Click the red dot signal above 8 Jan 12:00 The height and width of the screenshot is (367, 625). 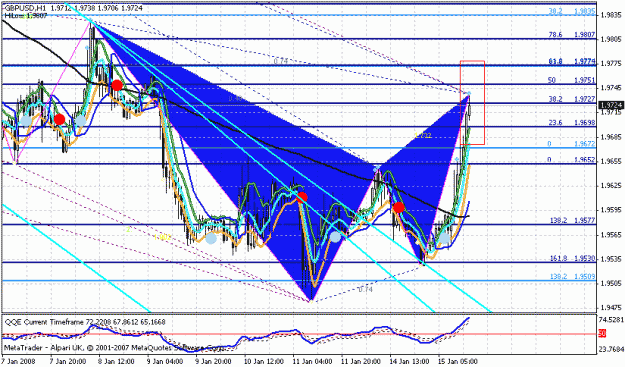(117, 85)
